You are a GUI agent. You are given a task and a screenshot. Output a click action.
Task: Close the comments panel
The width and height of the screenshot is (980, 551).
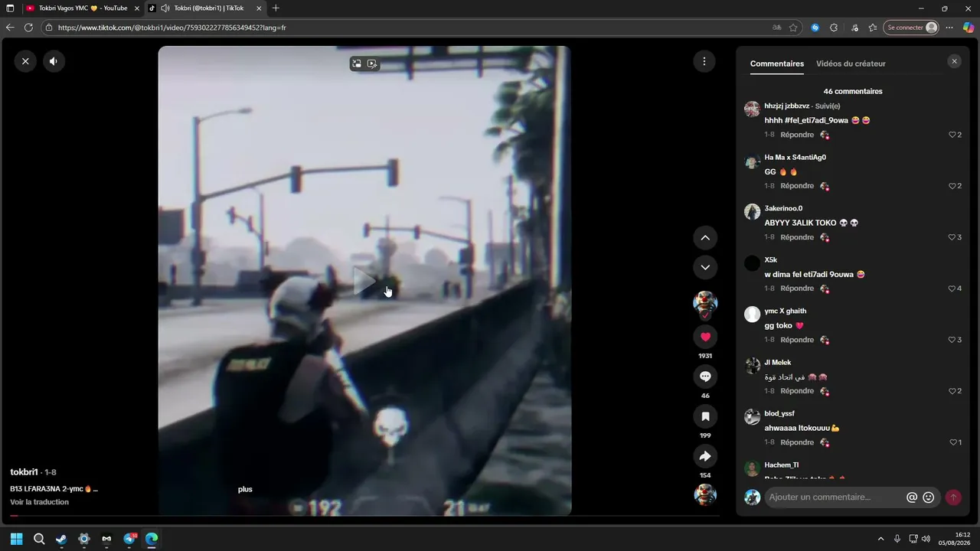point(954,61)
